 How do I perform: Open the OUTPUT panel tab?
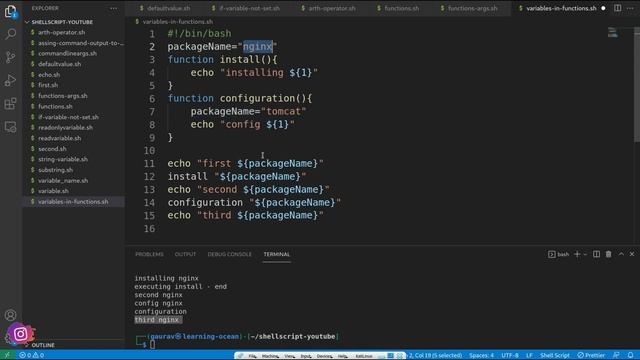(185, 254)
